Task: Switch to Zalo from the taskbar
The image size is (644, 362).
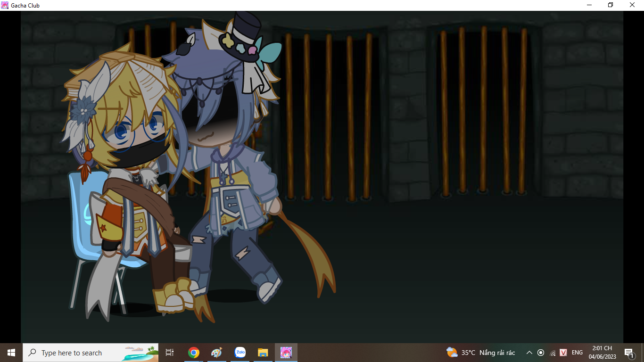Action: (x=240, y=353)
